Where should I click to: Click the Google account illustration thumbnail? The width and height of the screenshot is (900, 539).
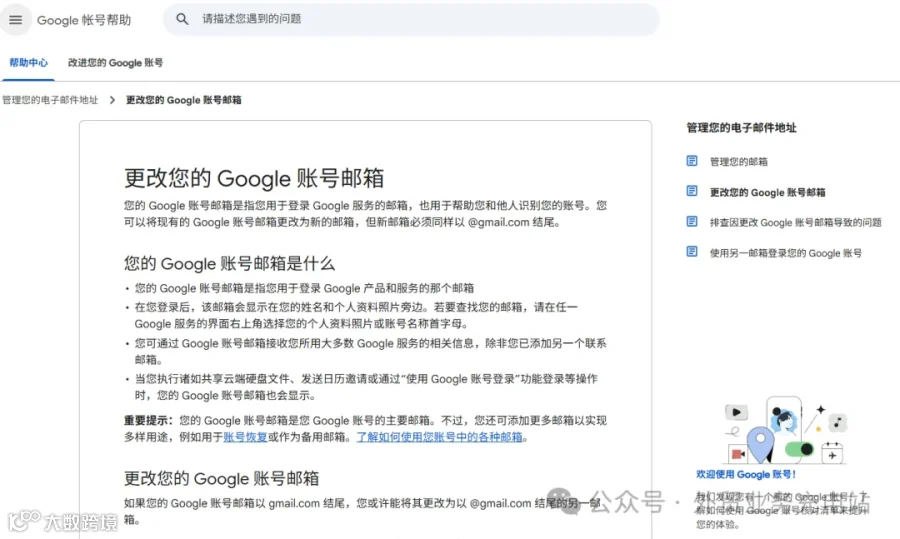pos(785,430)
